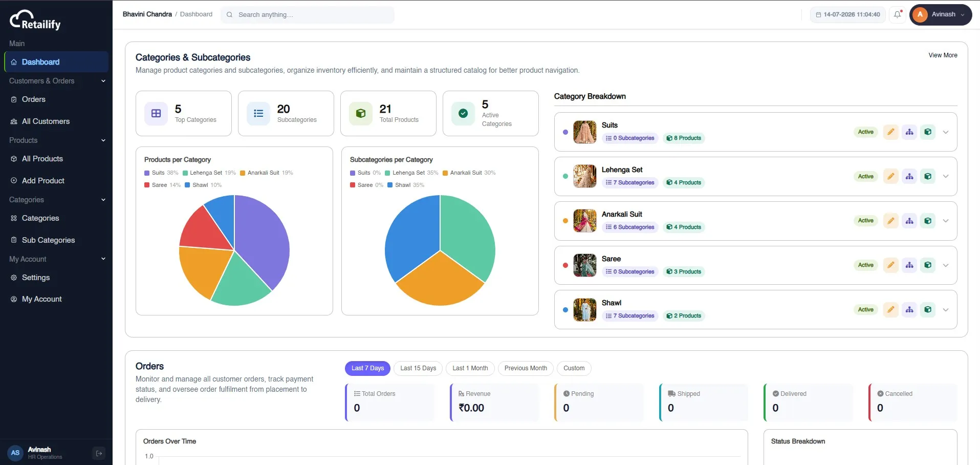Viewport: 980px width, 465px height.
Task: Toggle Saree legend in Products per Category
Action: [162, 185]
